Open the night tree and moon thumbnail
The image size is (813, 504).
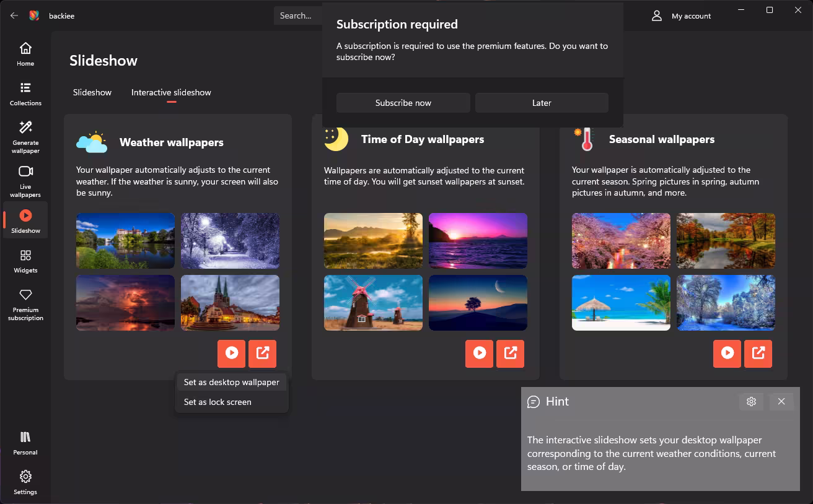[478, 303]
